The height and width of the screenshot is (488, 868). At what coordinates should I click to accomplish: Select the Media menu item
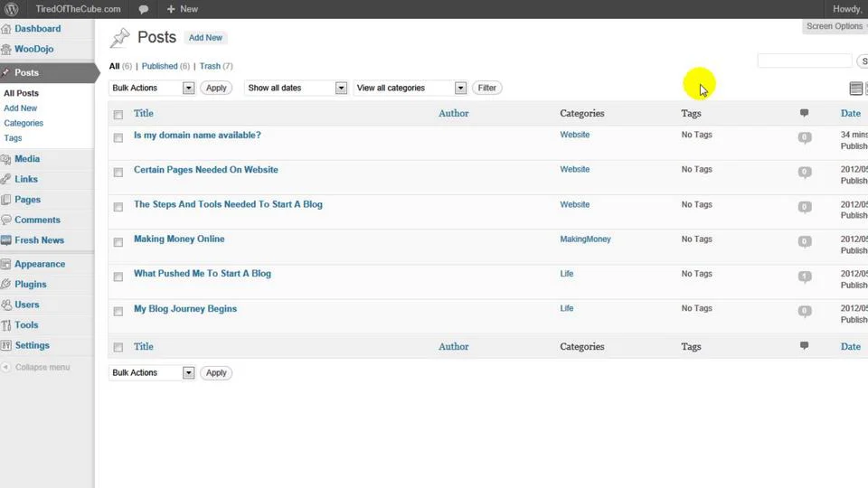[27, 159]
